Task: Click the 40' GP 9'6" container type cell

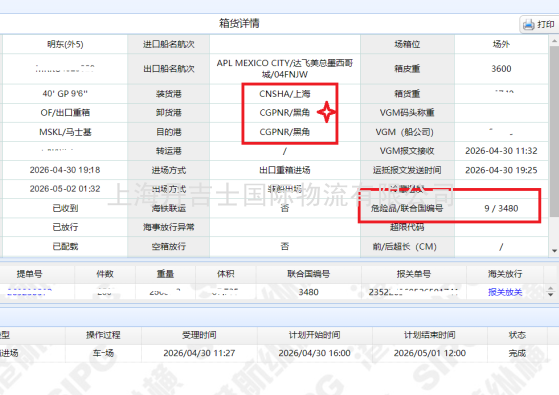Action: (x=65, y=94)
